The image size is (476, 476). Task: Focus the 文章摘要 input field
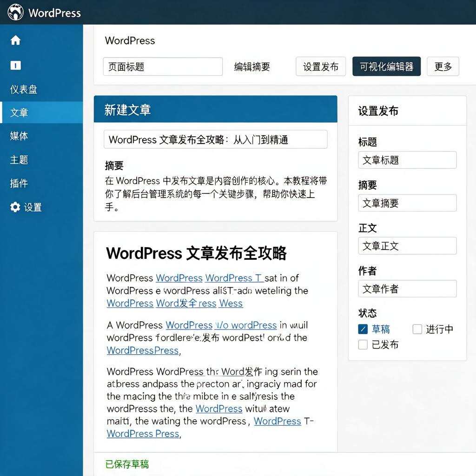tap(407, 203)
